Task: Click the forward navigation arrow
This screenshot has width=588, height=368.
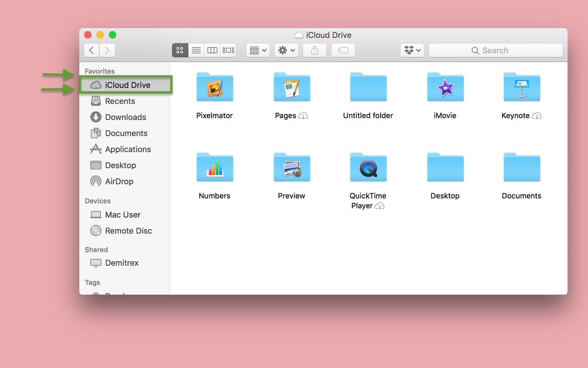Action: (107, 50)
